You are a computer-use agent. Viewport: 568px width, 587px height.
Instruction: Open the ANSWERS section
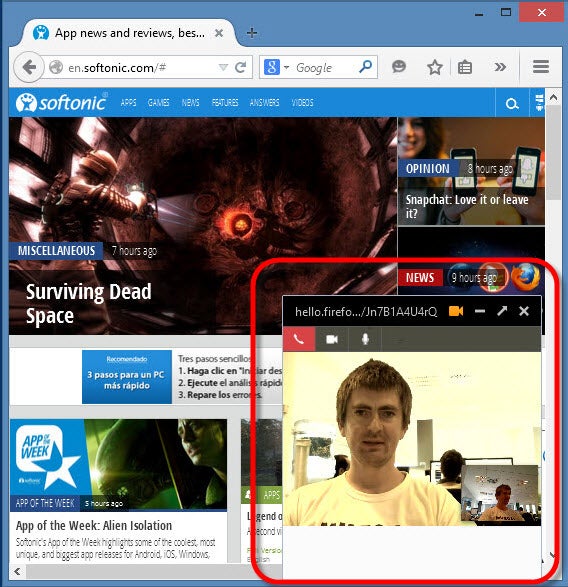pos(264,103)
